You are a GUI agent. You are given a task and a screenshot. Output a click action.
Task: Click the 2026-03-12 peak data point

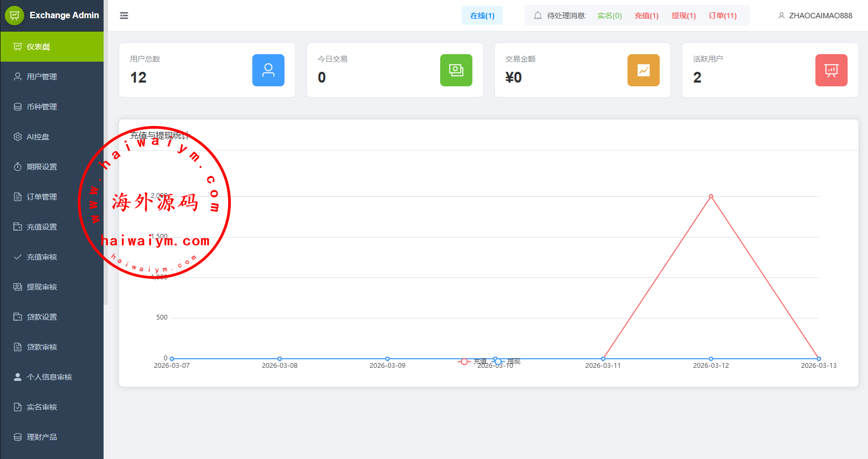click(x=711, y=196)
